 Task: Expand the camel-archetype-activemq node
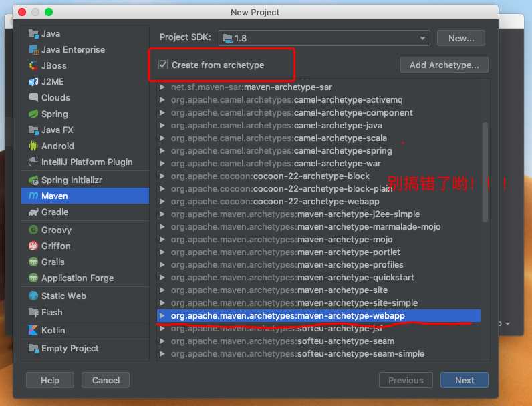point(162,100)
